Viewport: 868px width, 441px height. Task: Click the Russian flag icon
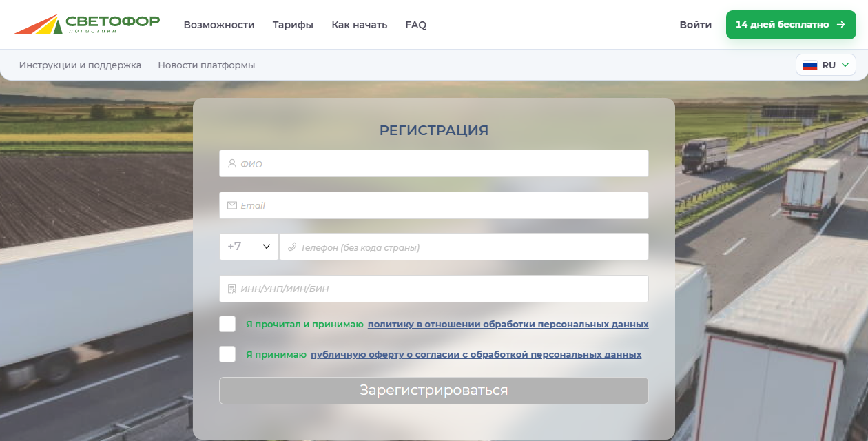point(809,65)
